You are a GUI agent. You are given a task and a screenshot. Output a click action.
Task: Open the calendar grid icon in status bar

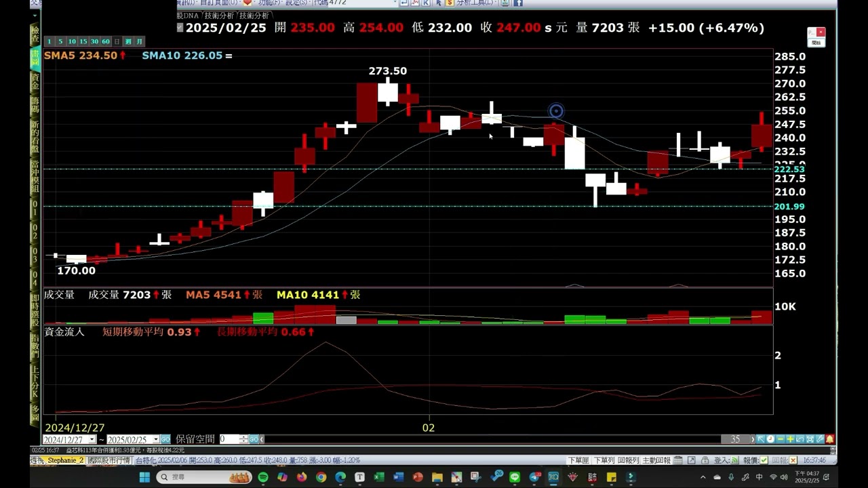678,460
